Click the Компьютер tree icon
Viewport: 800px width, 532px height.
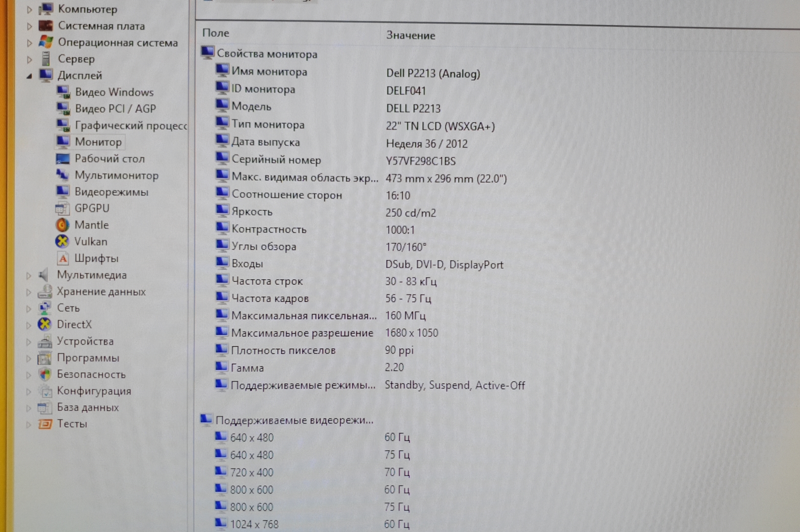point(46,9)
